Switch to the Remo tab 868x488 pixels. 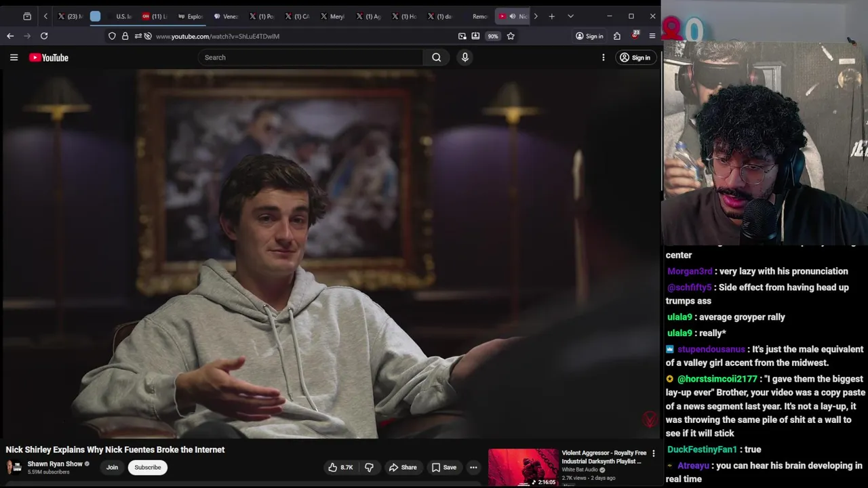click(x=476, y=16)
